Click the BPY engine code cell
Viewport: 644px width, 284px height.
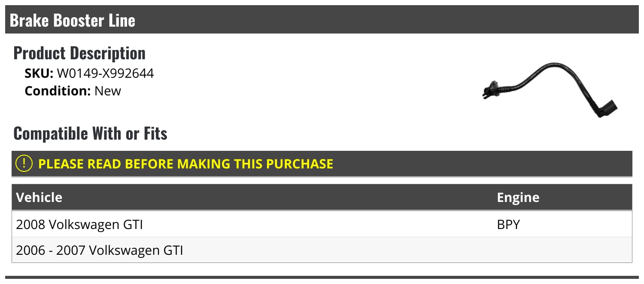point(508,224)
